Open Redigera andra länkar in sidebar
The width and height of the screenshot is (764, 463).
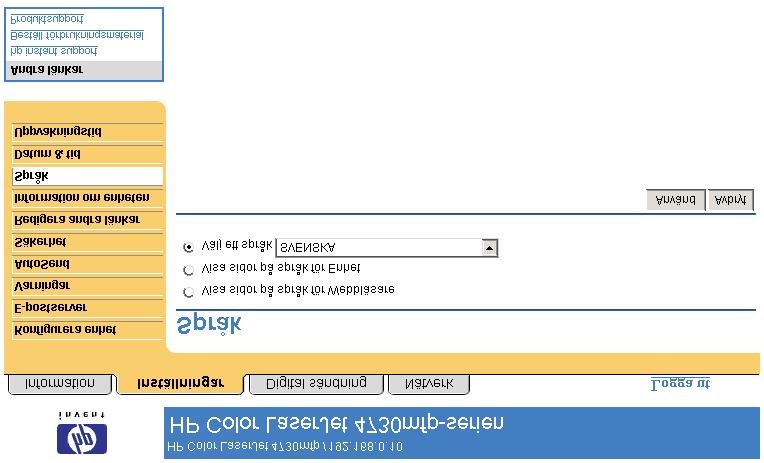88,220
